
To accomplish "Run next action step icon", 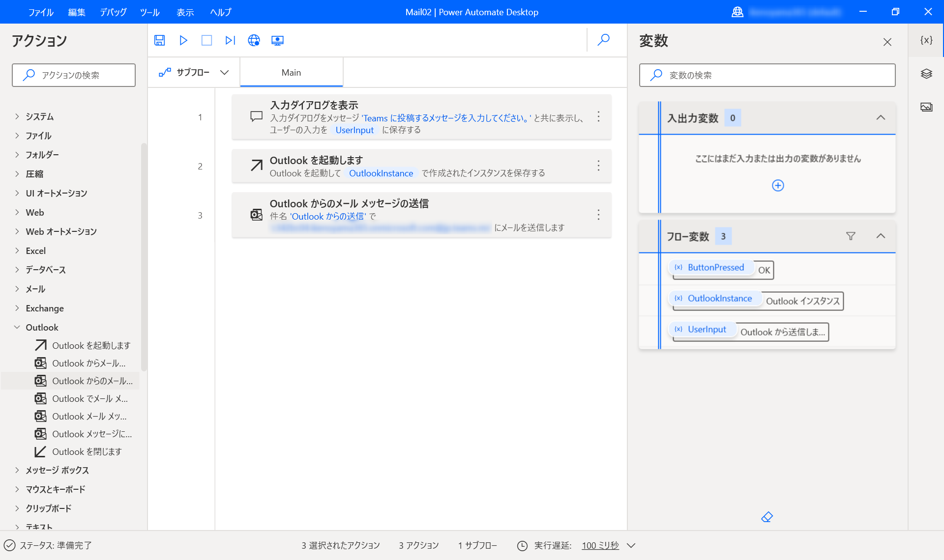I will point(230,40).
